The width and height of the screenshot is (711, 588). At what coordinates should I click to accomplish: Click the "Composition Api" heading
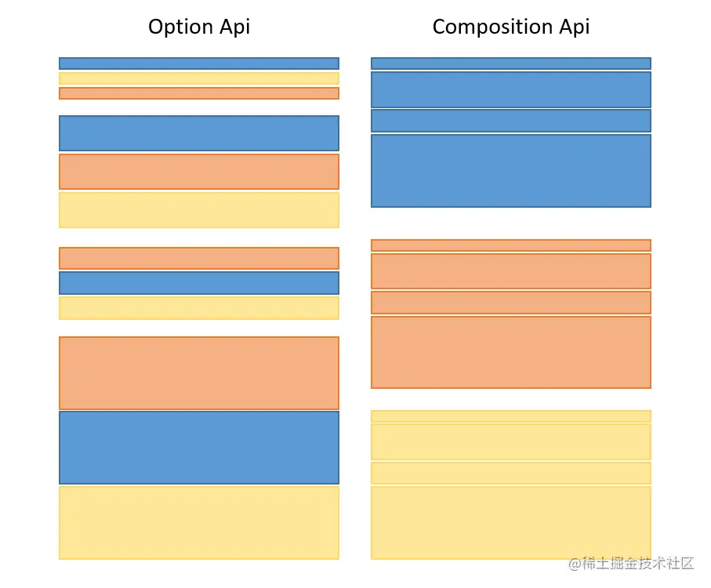tap(510, 27)
